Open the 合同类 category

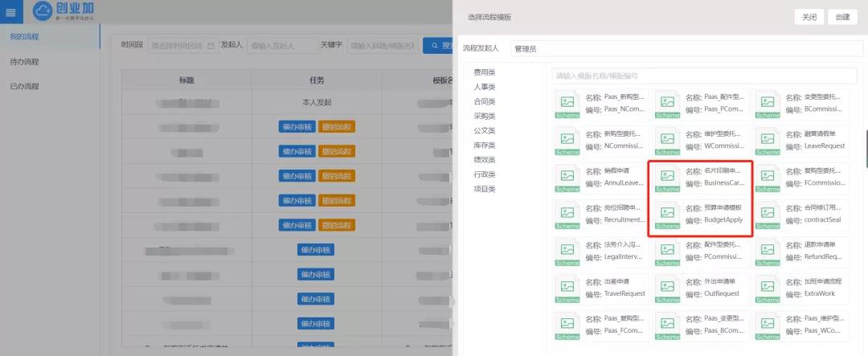click(x=485, y=101)
